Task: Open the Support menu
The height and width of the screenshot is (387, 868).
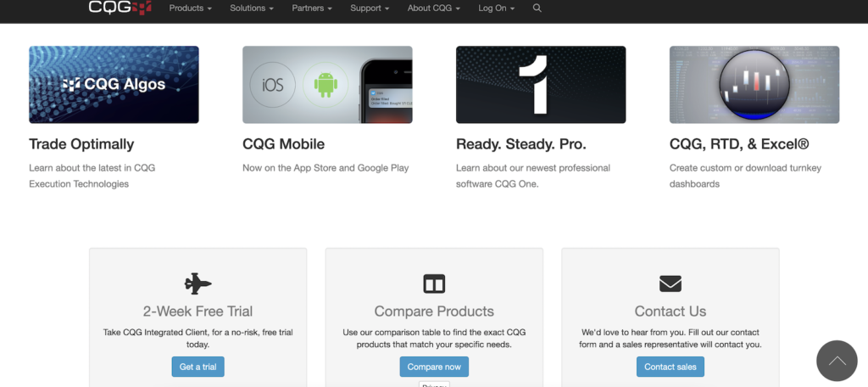Action: point(370,8)
